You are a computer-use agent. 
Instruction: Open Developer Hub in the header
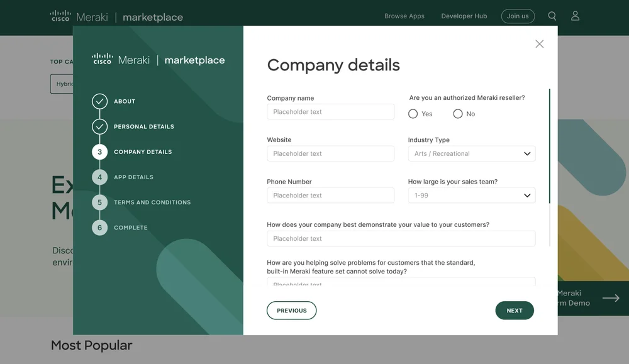click(x=464, y=16)
